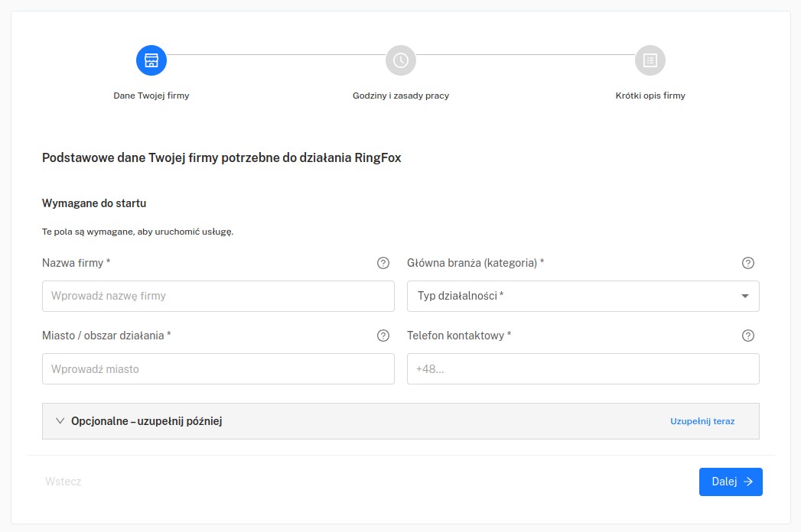The height and width of the screenshot is (532, 801).
Task: Click the Uzupełnij teraz link
Action: click(x=702, y=421)
